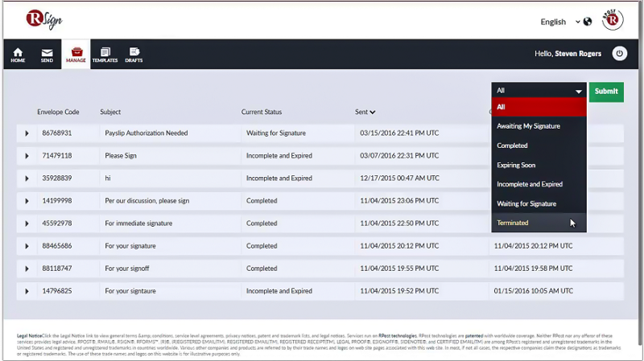This screenshot has width=644, height=361.
Task: Open the Home navigation icon
Action: [x=18, y=55]
